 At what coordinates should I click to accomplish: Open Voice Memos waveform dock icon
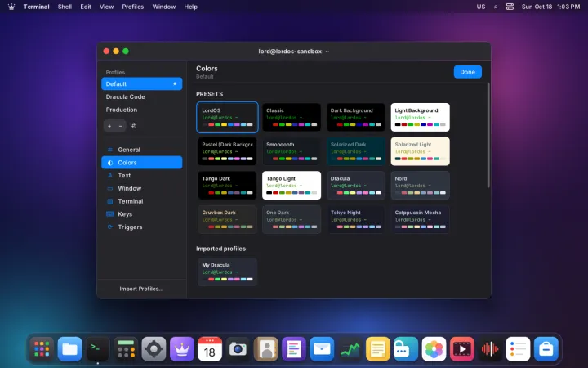tap(490, 349)
